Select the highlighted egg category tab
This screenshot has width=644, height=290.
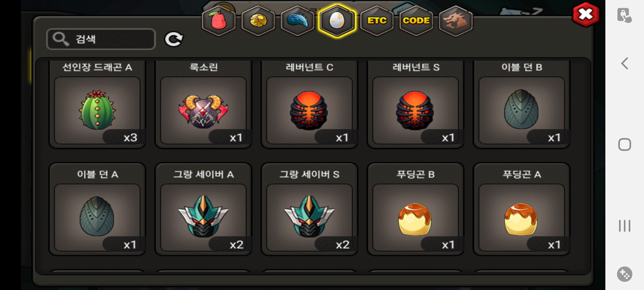point(337,21)
